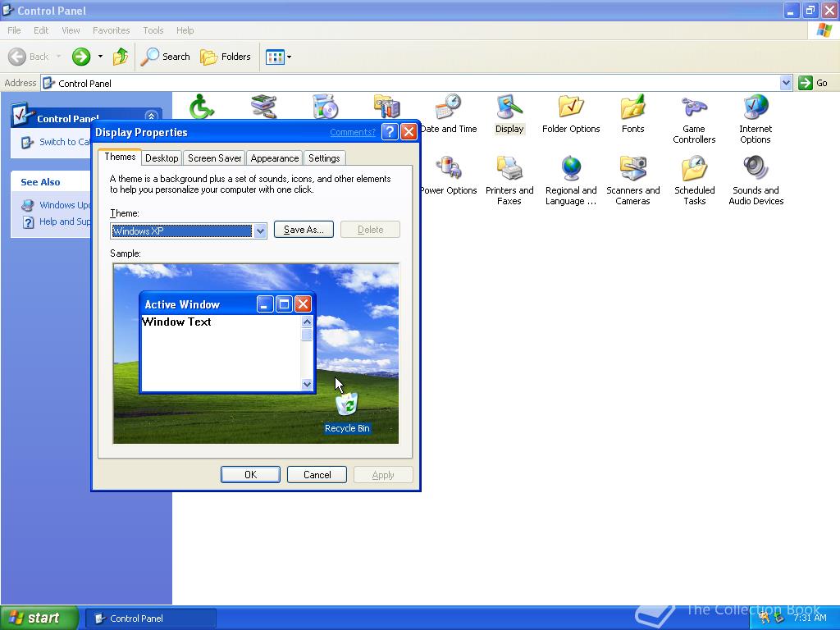Screen dimensions: 840x630
Task: Open the Edit menu
Action: pos(41,30)
